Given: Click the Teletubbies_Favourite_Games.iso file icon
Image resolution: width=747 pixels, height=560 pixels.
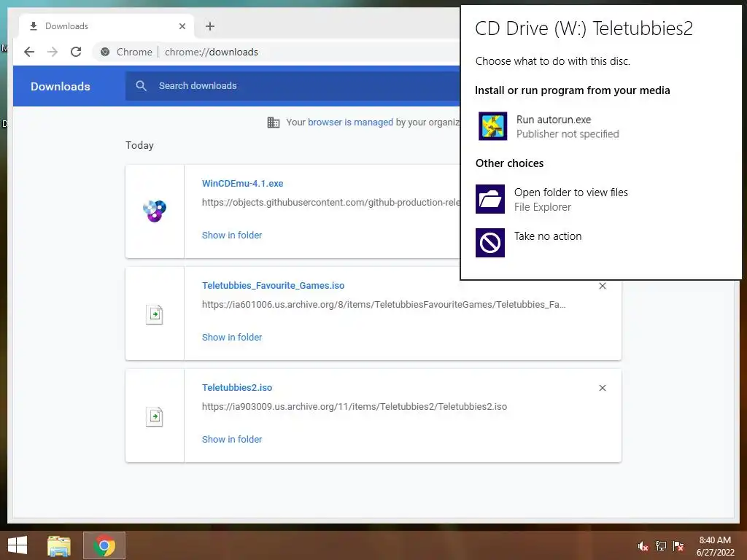Looking at the screenshot, I should point(155,314).
